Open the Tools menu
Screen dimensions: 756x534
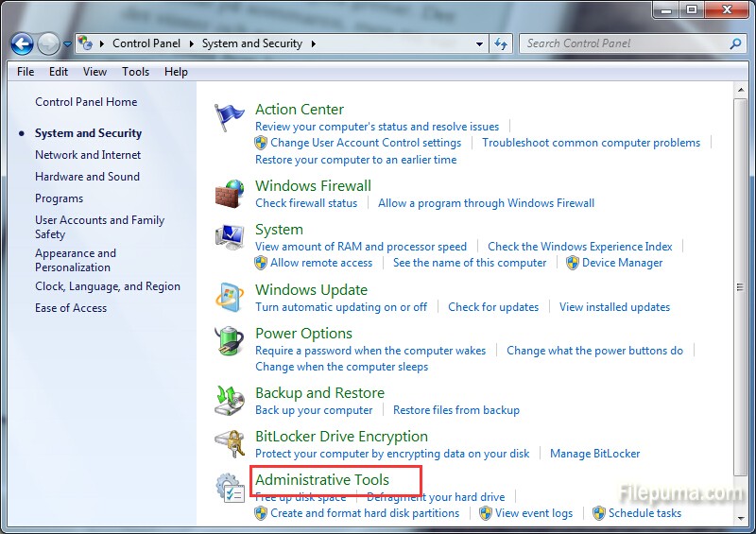tap(135, 72)
